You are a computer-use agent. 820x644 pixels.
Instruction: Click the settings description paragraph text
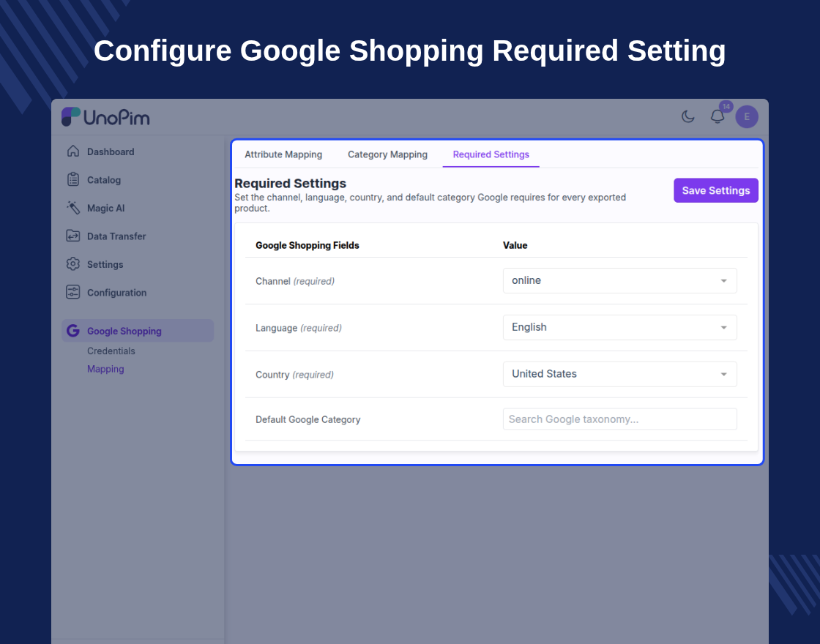[430, 203]
